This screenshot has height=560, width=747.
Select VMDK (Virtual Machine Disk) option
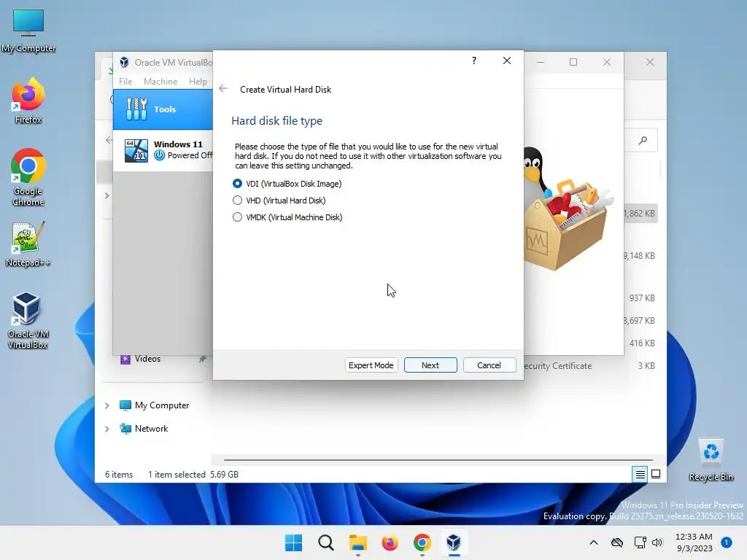click(x=287, y=217)
